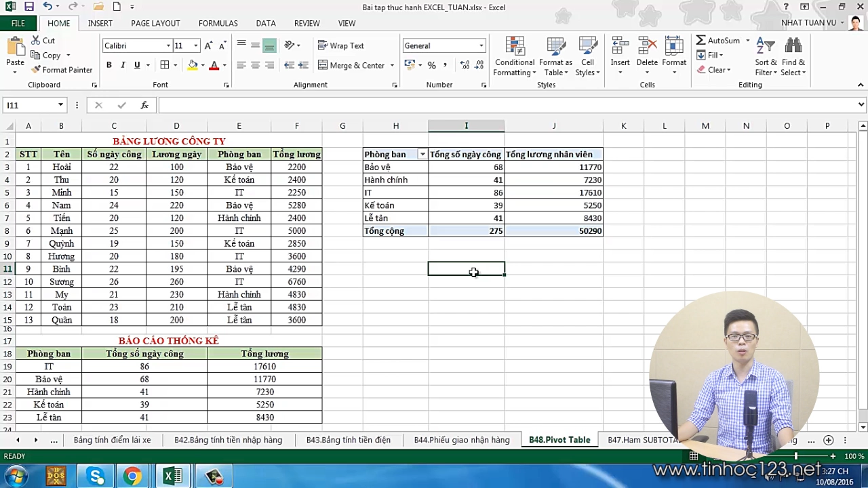868x488 pixels.
Task: Click the Insert Function fx icon
Action: (x=144, y=105)
